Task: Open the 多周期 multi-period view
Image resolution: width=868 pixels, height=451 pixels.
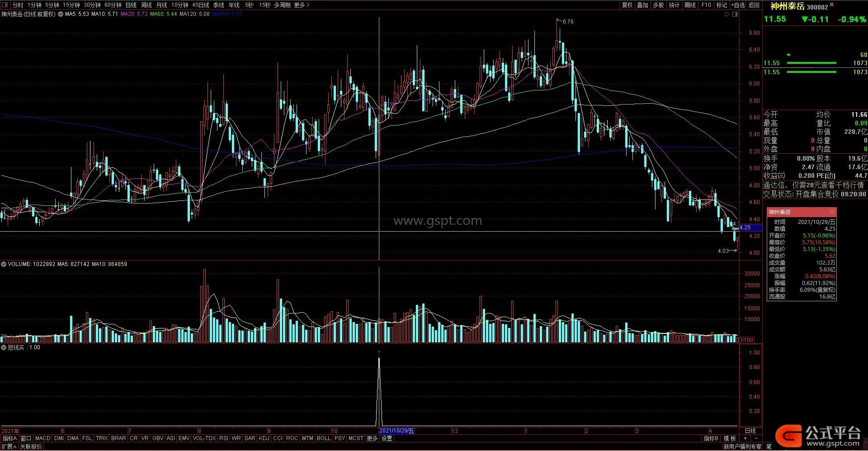Action: (282, 5)
